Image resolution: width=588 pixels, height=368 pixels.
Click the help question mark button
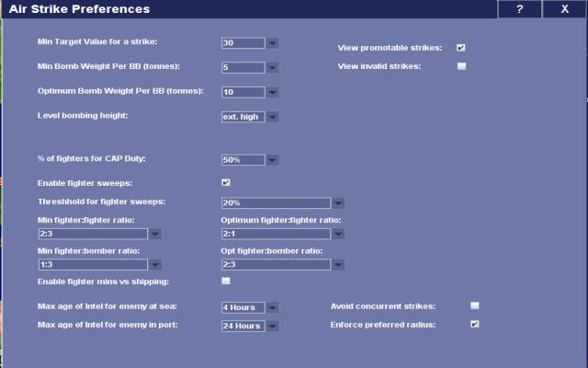tap(520, 9)
